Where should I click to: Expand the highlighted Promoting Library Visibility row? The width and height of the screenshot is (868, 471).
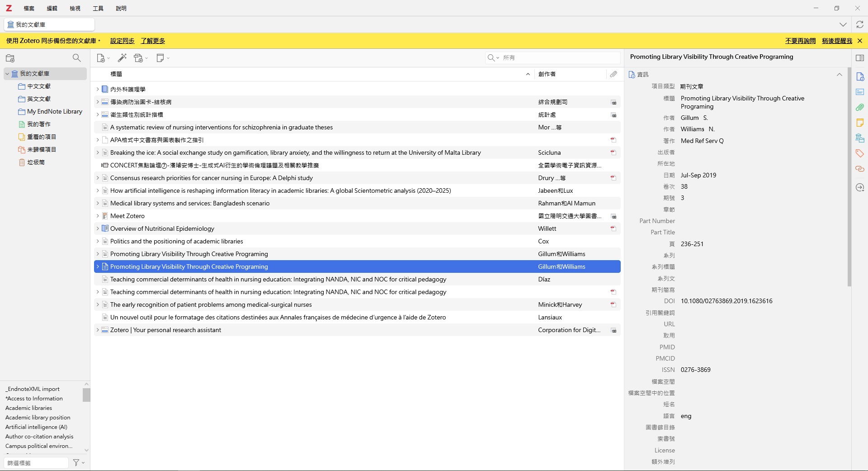97,266
